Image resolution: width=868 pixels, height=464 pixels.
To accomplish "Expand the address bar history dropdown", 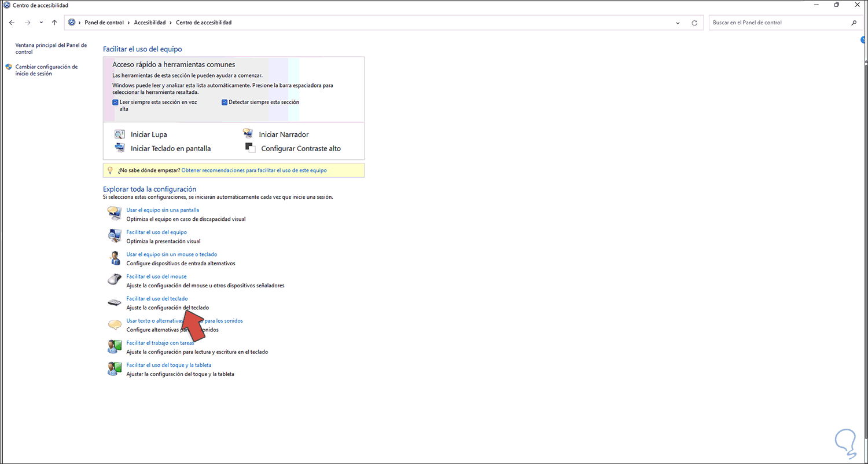I will [x=678, y=23].
